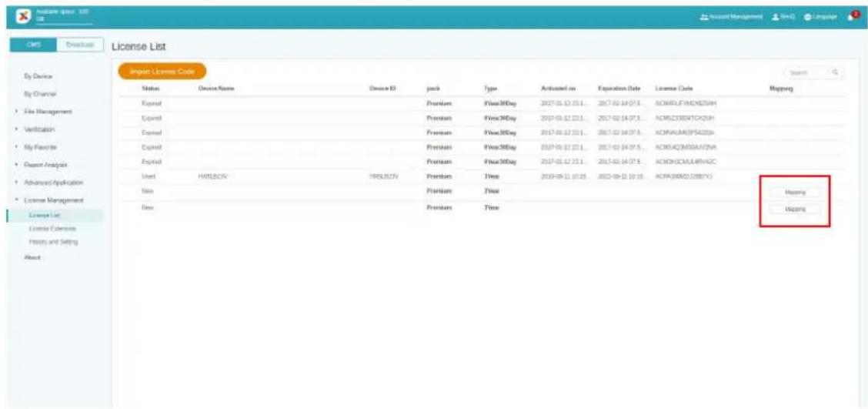Click Mapping button for second New license
Image resolution: width=868 pixels, height=409 pixels.
(x=795, y=210)
